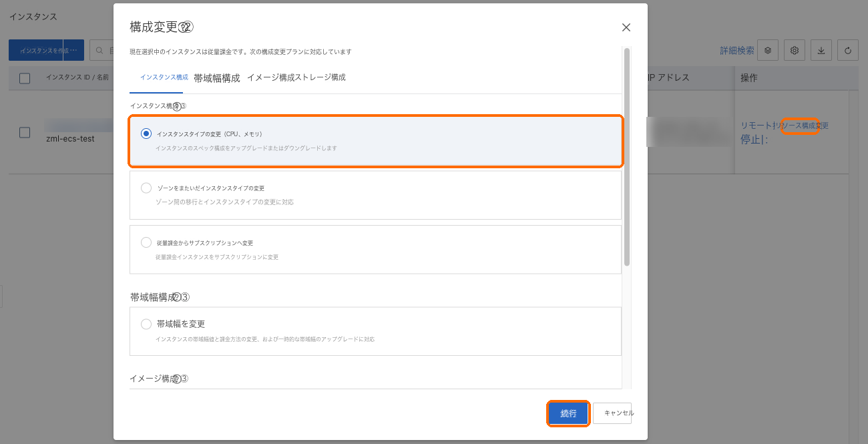
Task: Choose 従量課金からサブスクリプションへ変更 option
Action: (146, 242)
